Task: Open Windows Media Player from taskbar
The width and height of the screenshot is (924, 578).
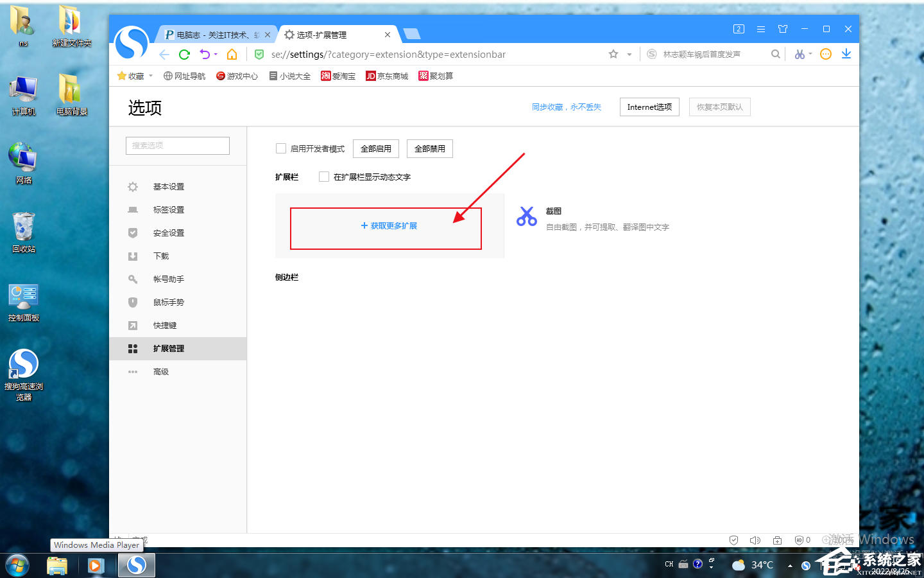Action: coord(96,565)
